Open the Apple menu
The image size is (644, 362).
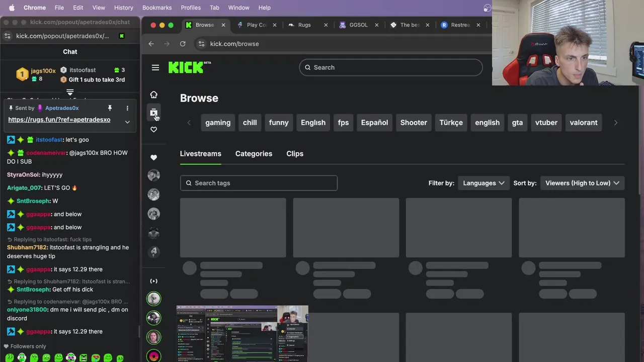tap(12, 8)
